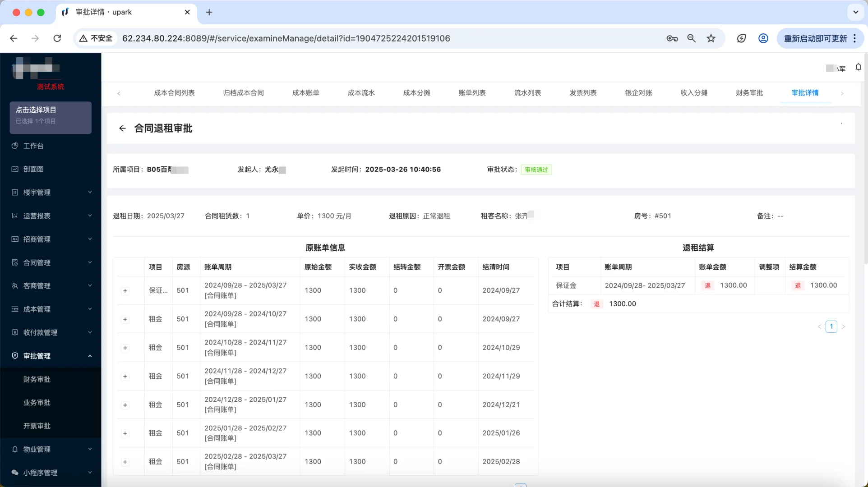The height and width of the screenshot is (487, 868).
Task: Click the password key icon in address bar
Action: click(x=671, y=38)
